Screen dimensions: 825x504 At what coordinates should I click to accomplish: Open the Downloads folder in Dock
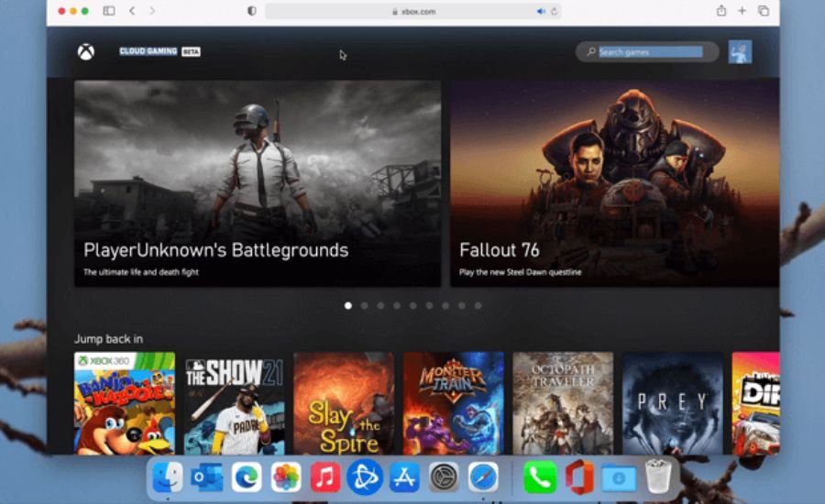click(x=619, y=477)
